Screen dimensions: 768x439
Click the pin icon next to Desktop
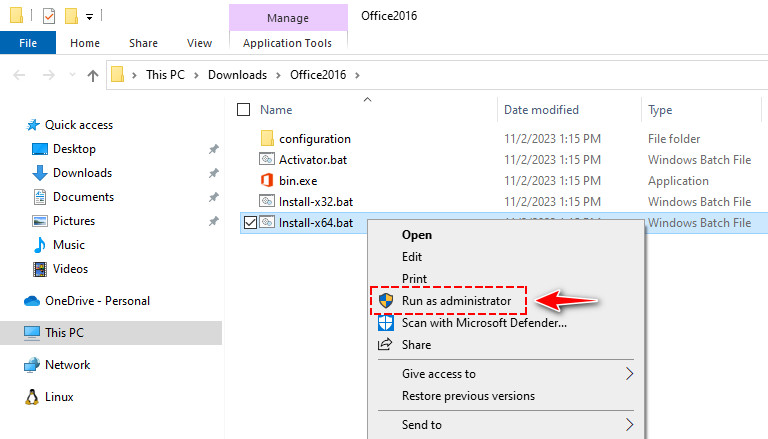tap(214, 149)
